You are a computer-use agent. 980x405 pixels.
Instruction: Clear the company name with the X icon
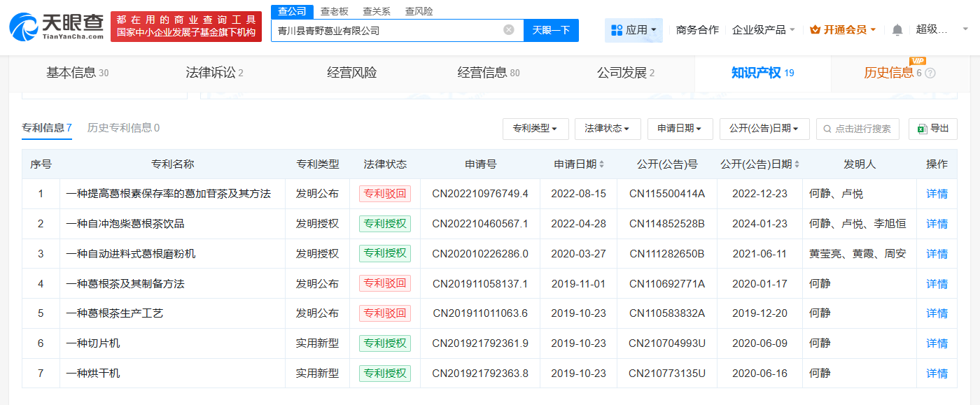click(x=510, y=30)
